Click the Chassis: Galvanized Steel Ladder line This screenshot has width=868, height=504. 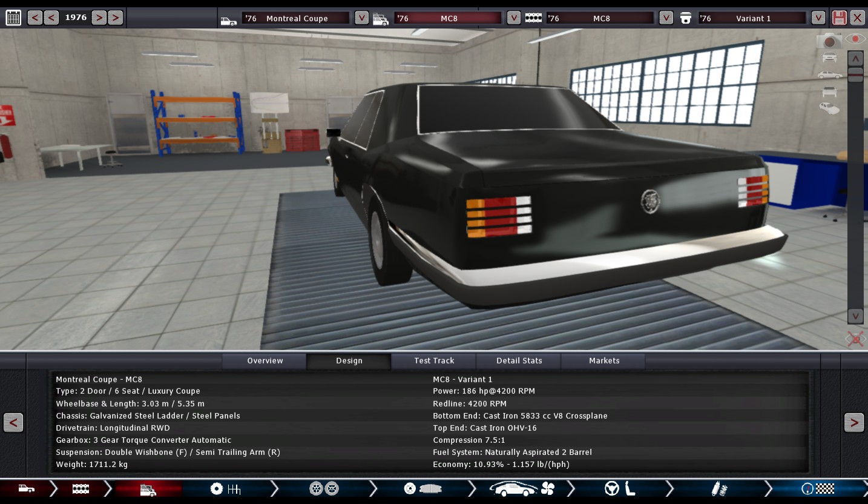[x=148, y=416]
